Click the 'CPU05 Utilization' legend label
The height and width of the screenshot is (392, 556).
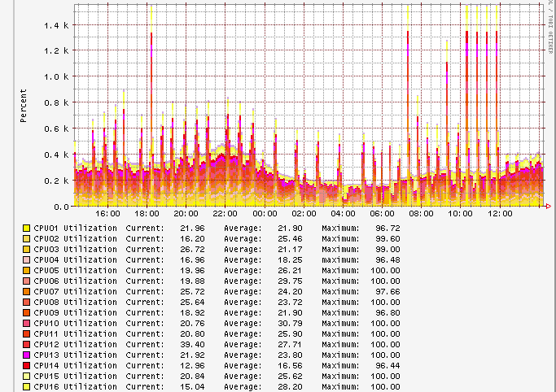[75, 271]
